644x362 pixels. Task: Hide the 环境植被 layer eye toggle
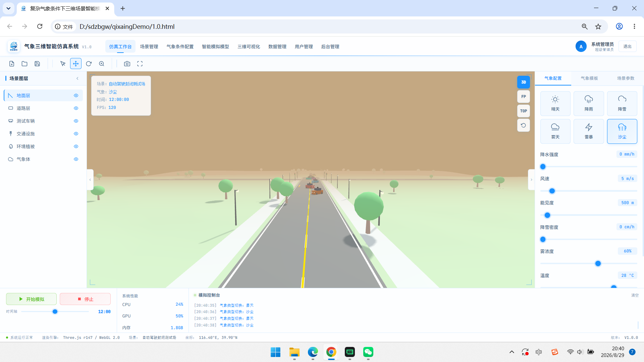(76, 146)
